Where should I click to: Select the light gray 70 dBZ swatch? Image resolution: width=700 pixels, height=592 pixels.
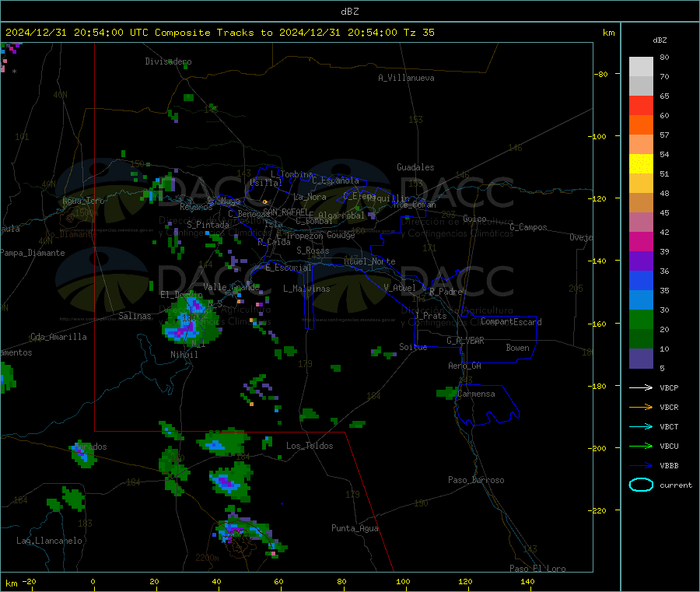(641, 67)
